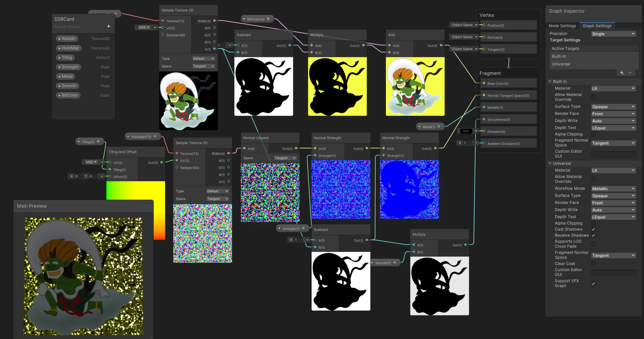Select the Strength(1) property node

292,229
